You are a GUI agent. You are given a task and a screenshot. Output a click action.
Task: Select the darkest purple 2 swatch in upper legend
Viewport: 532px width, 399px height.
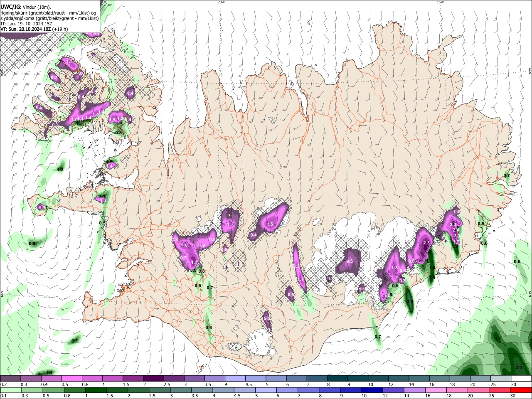(153, 378)
